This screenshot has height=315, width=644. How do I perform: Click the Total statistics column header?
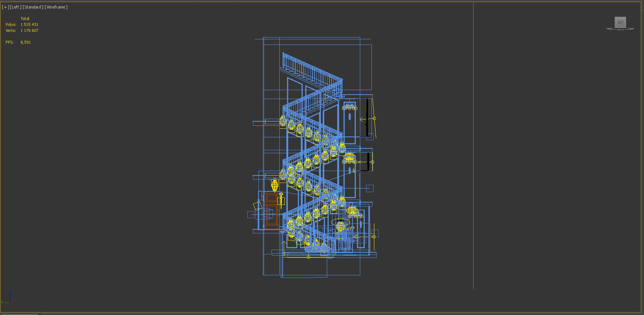25,19
